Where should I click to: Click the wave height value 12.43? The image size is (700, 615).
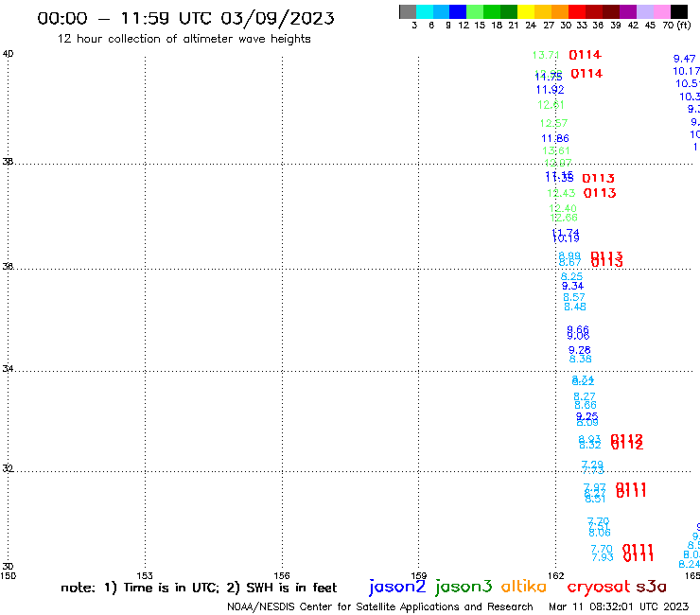coord(561,193)
